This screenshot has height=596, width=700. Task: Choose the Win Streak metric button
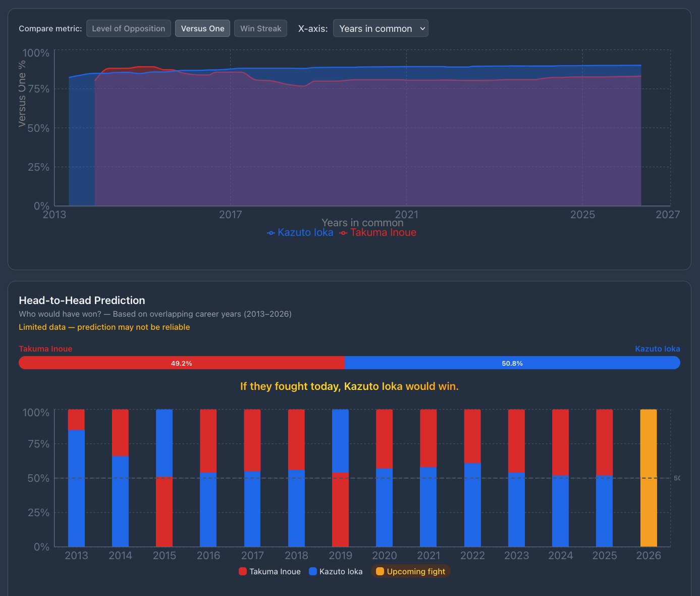pyautogui.click(x=260, y=28)
